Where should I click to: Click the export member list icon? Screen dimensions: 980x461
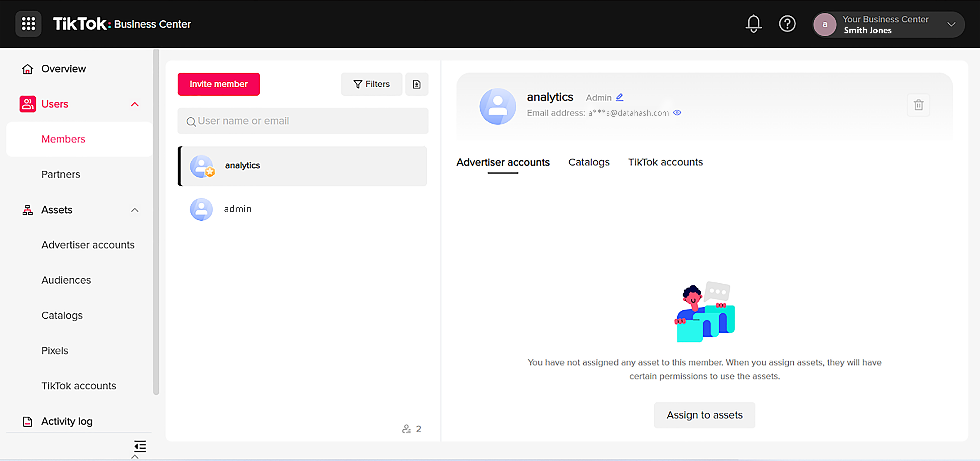(417, 84)
